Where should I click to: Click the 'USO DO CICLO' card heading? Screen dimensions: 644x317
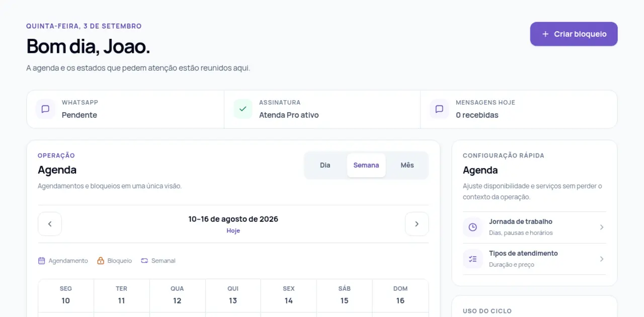click(x=487, y=311)
